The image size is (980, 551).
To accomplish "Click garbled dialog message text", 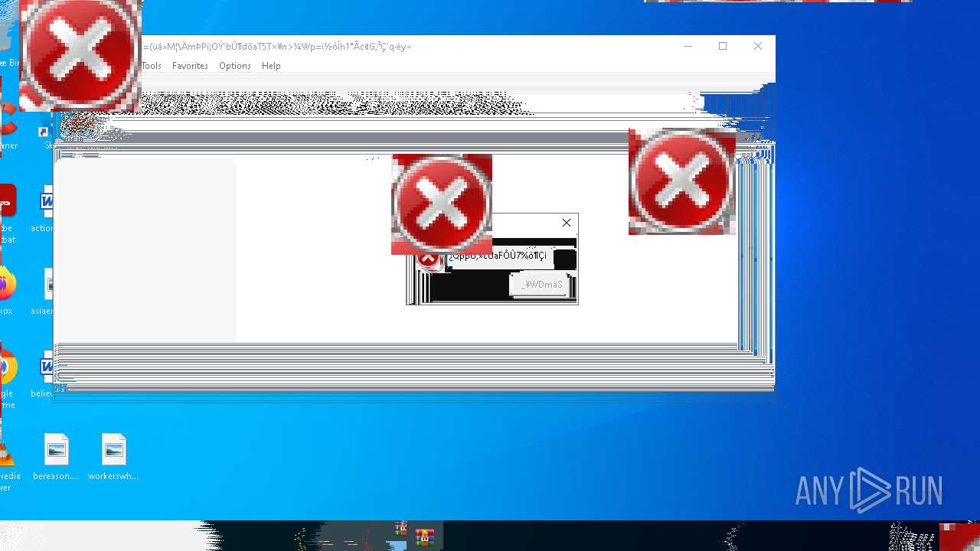I will click(x=499, y=256).
